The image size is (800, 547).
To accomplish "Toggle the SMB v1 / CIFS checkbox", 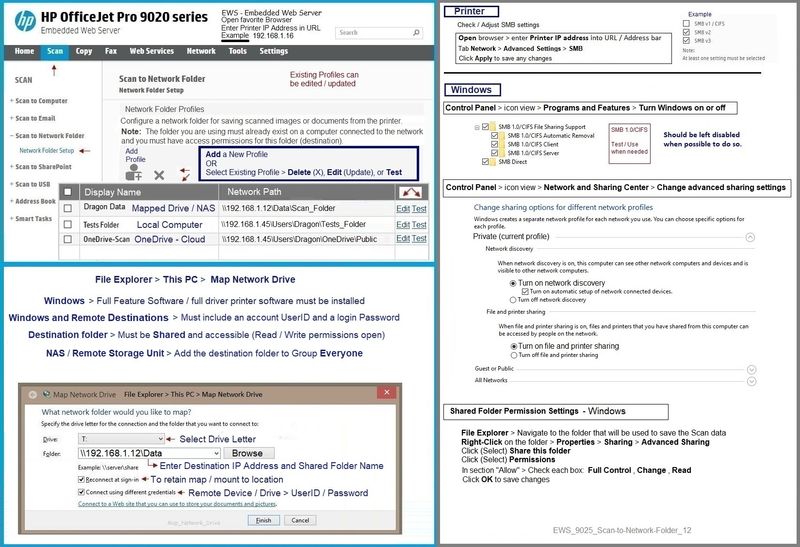I will point(686,23).
